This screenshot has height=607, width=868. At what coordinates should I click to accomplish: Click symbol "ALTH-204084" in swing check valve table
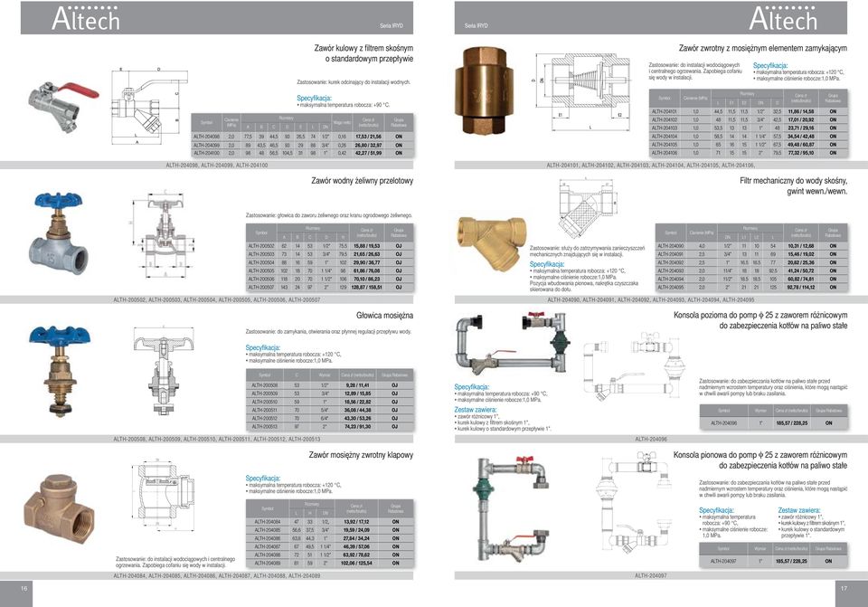[268, 522]
